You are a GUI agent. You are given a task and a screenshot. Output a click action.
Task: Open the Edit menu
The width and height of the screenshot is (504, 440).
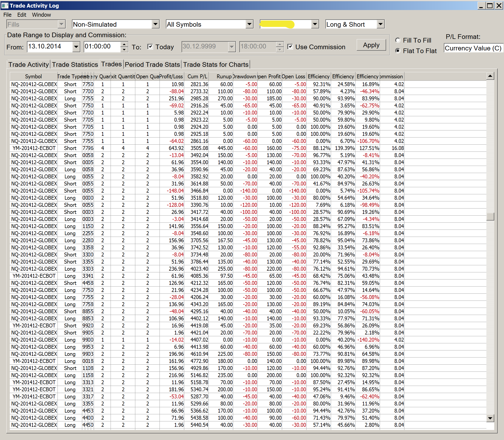coord(22,15)
